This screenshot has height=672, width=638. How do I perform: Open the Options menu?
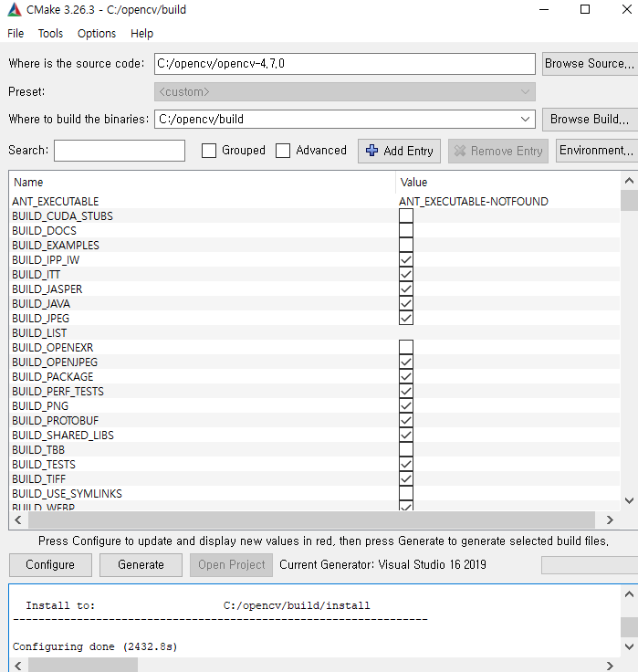(x=97, y=34)
